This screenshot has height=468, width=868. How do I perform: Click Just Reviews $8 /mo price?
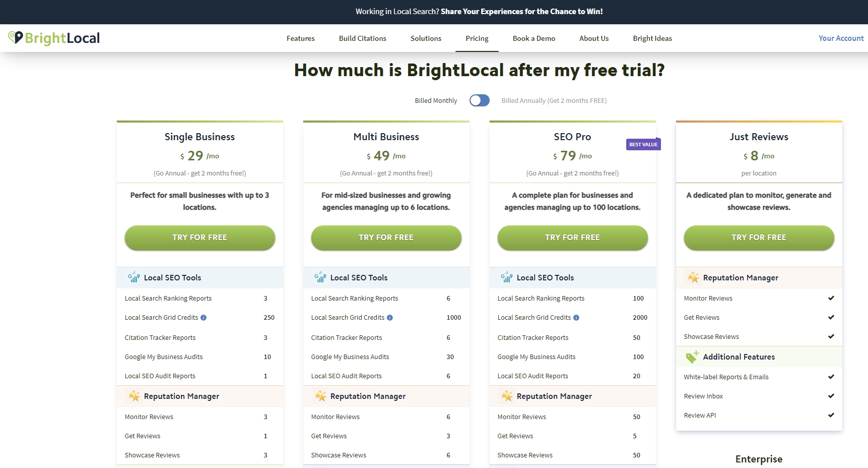759,156
